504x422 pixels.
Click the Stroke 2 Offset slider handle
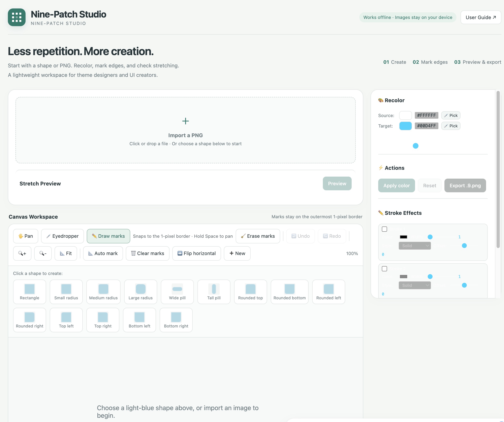464,285
